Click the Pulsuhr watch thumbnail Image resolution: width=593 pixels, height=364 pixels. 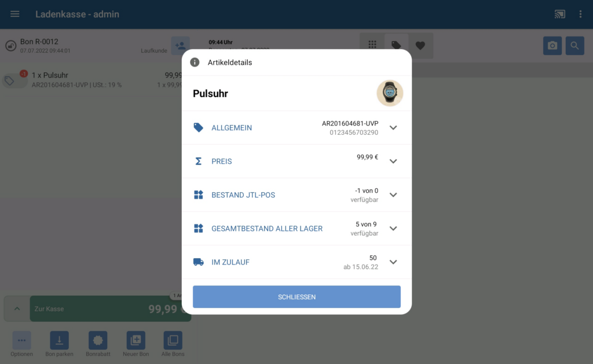pos(390,93)
